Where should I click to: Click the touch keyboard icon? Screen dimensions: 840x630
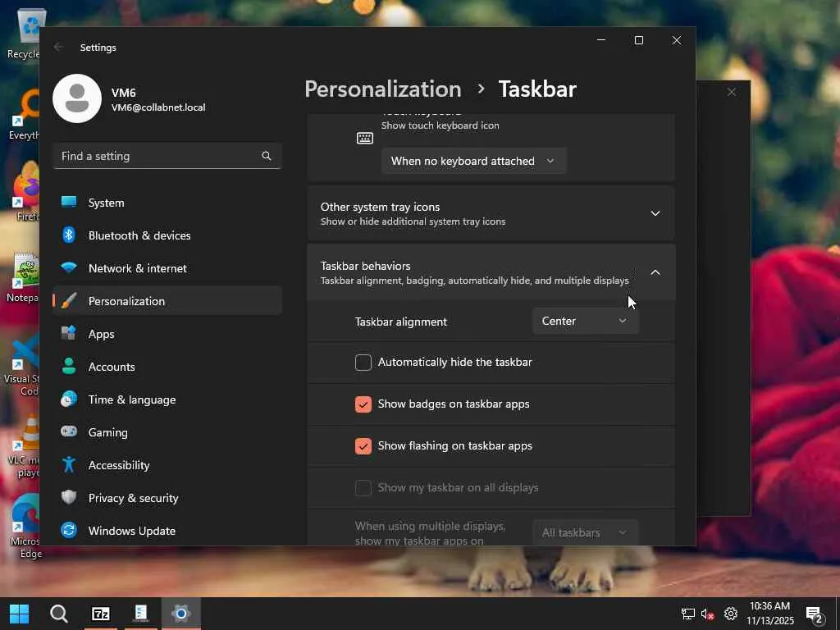click(365, 138)
